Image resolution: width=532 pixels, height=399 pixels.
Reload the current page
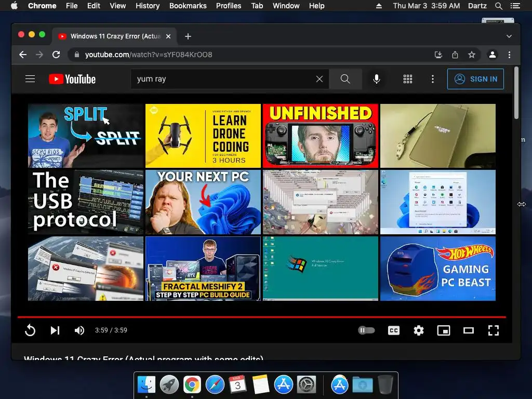pyautogui.click(x=56, y=55)
